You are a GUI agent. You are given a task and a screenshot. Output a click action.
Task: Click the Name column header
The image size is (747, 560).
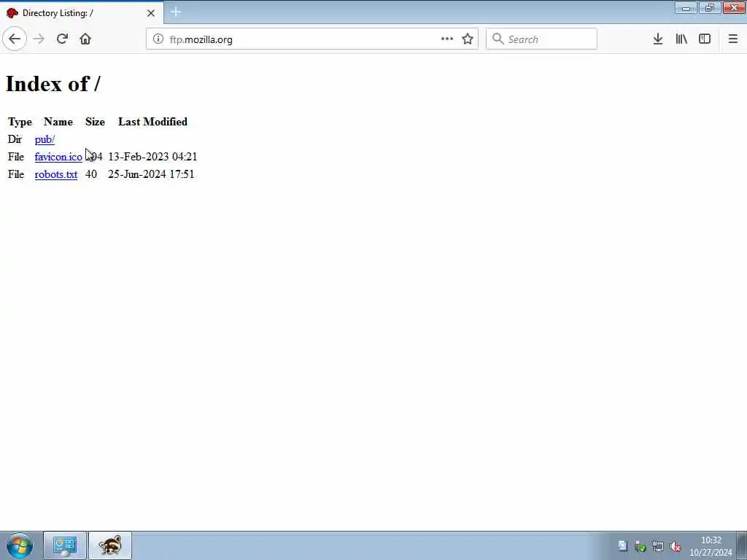[x=58, y=122]
